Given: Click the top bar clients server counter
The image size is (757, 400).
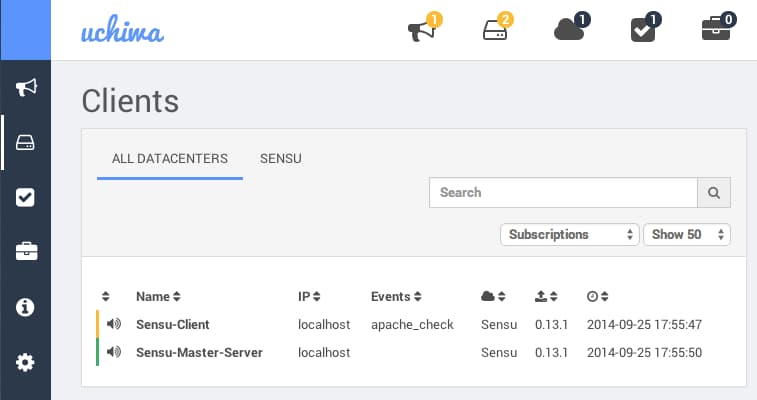Looking at the screenshot, I should [498, 28].
